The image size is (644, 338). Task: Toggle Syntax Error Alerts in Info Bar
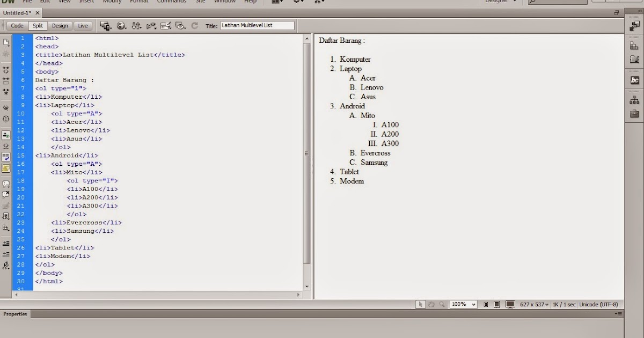(x=6, y=168)
